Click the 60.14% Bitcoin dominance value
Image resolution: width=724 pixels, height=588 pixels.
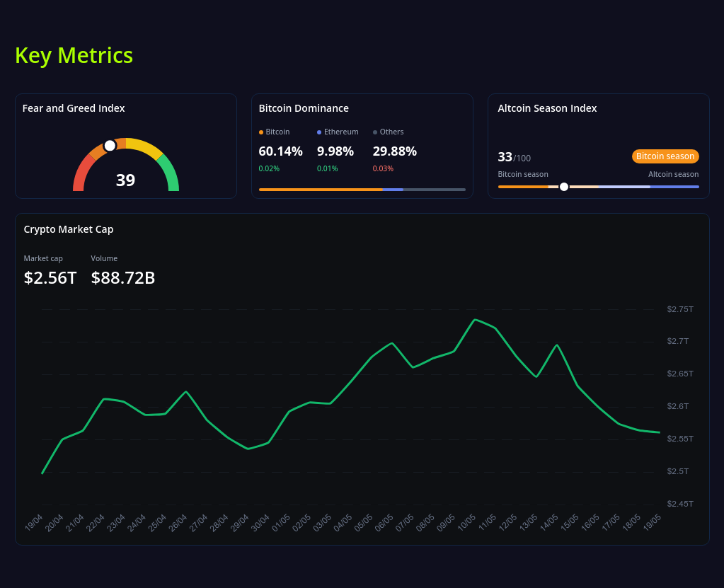(281, 151)
